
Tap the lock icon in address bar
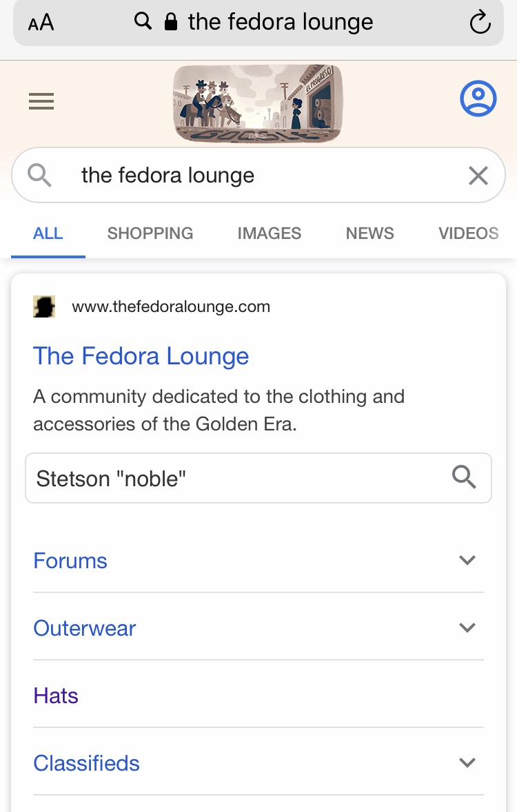pyautogui.click(x=170, y=22)
